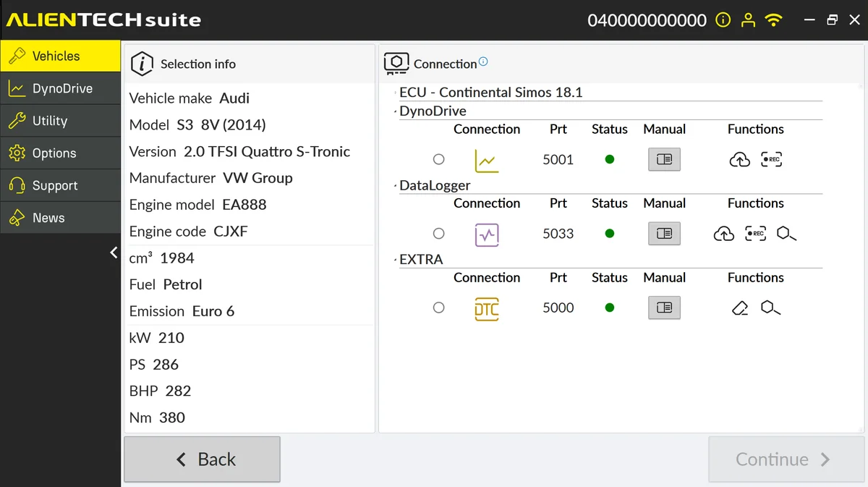This screenshot has height=487, width=868.
Task: Open the Options settings menu
Action: tap(60, 153)
